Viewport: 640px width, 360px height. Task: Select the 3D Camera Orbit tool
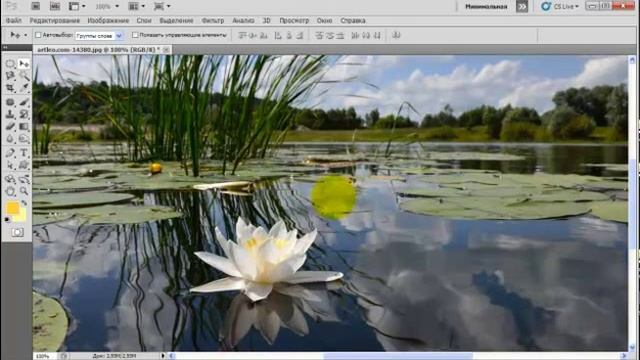[24, 179]
